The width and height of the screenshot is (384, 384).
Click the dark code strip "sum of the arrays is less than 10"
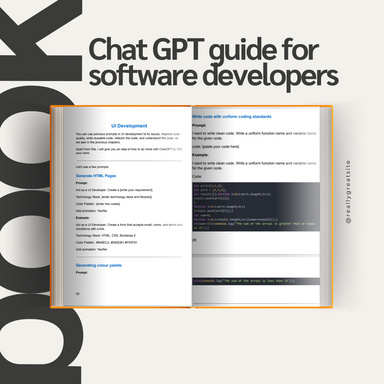click(x=256, y=281)
